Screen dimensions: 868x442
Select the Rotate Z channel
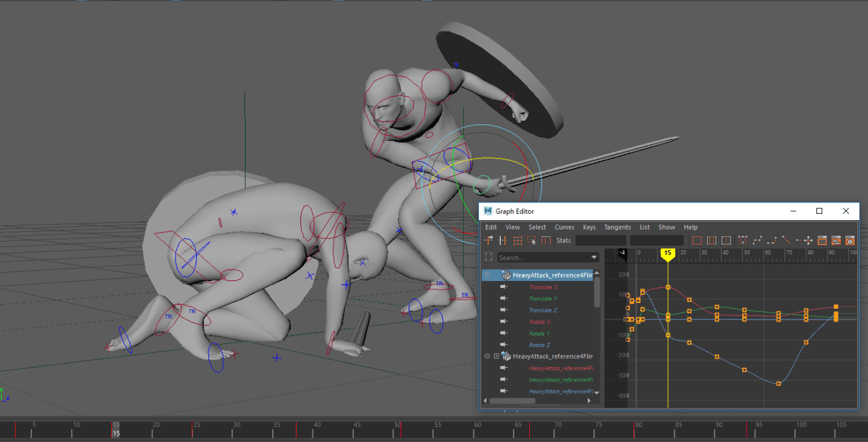[539, 345]
